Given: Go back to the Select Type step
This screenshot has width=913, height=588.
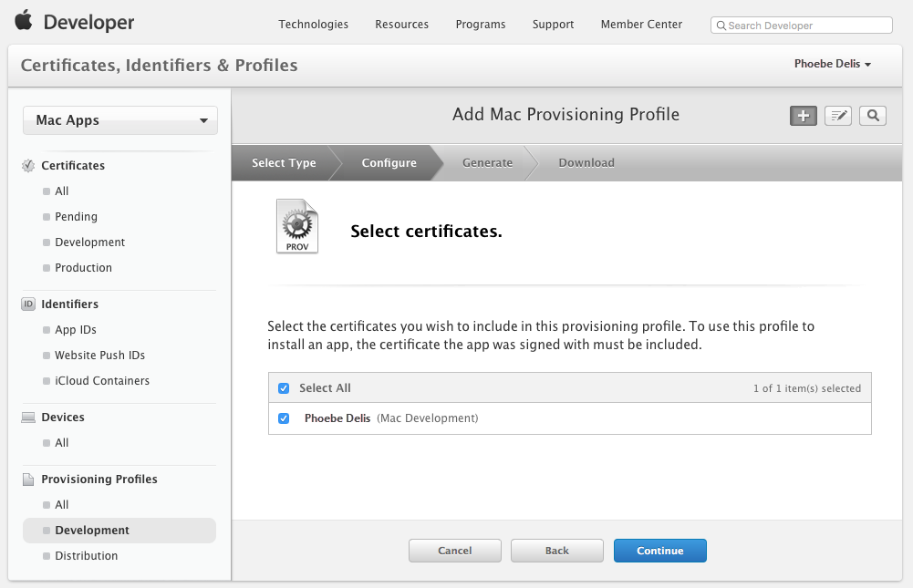Looking at the screenshot, I should point(283,162).
